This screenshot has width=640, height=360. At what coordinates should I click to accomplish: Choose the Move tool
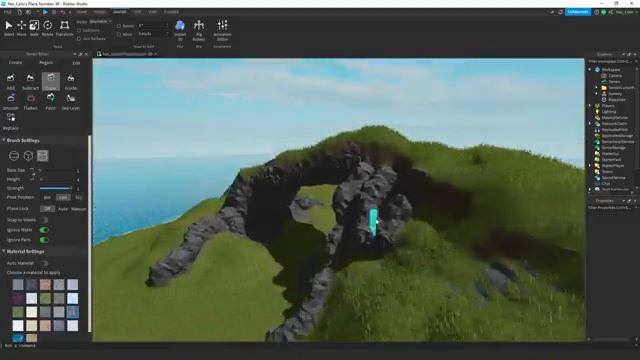[x=21, y=28]
